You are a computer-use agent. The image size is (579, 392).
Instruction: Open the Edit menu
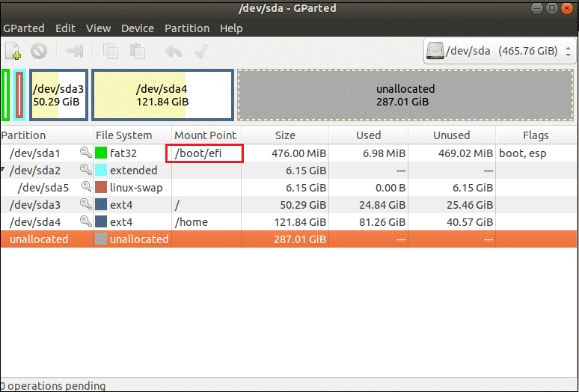tap(65, 28)
